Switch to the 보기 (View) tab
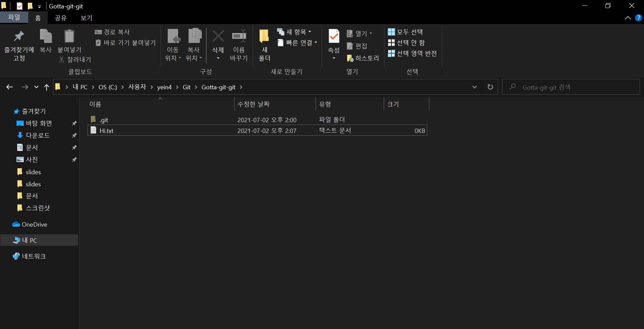 click(x=87, y=18)
